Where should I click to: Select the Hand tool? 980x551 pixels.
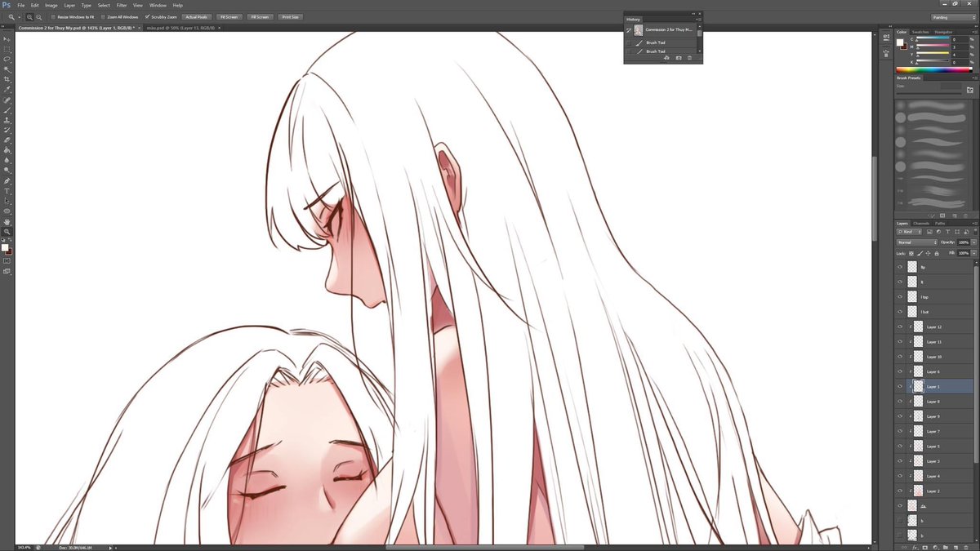pos(7,221)
